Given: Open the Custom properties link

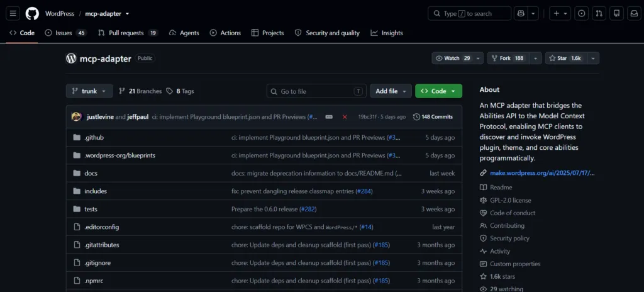Looking at the screenshot, I should coord(515,264).
